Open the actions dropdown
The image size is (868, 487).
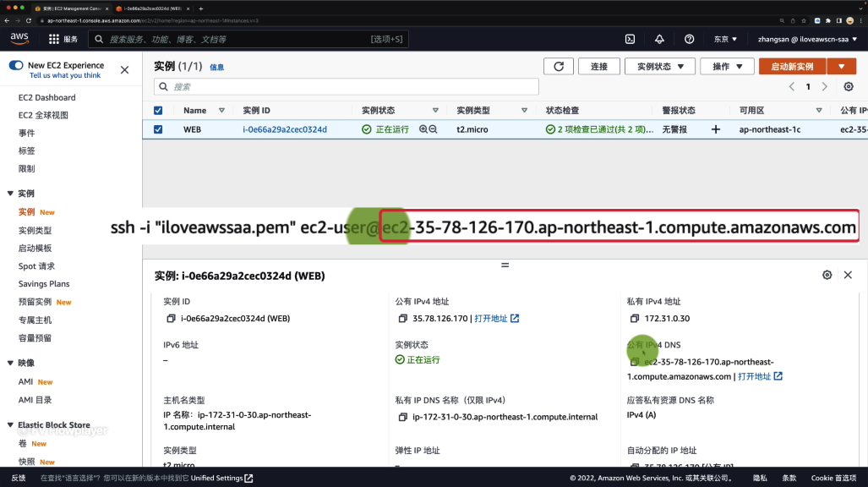(x=727, y=67)
